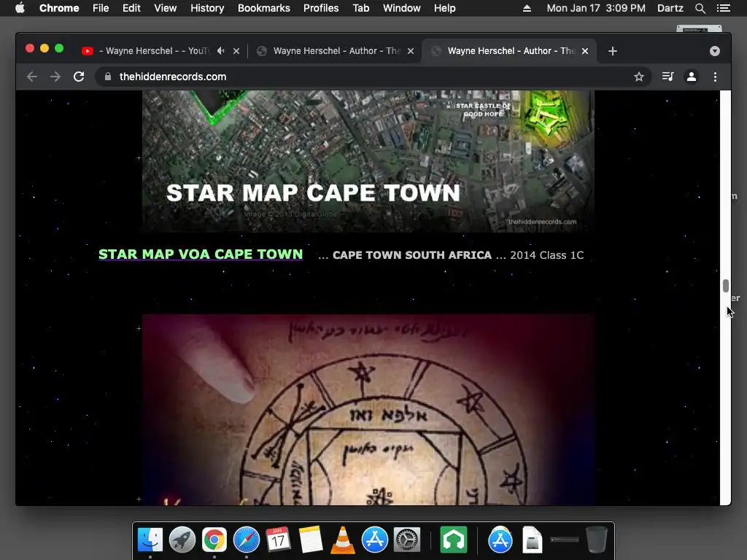Image resolution: width=747 pixels, height=560 pixels.
Task: Click the Star Map Cape Town satellite image
Action: [x=368, y=161]
